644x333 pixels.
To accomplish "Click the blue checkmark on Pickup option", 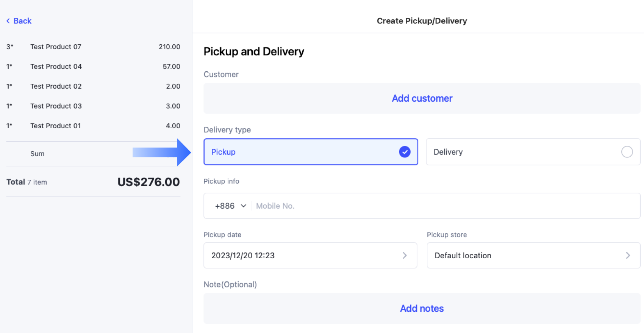I will (x=405, y=152).
